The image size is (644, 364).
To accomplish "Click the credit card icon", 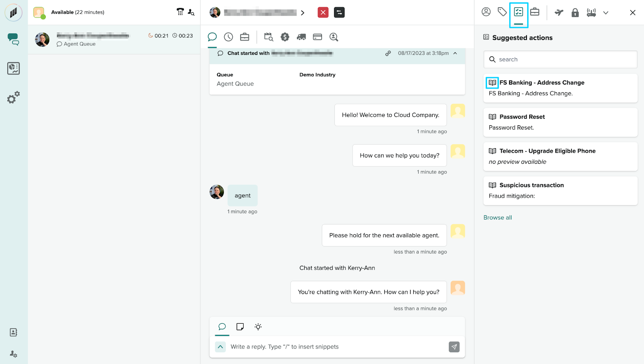I will (x=318, y=37).
